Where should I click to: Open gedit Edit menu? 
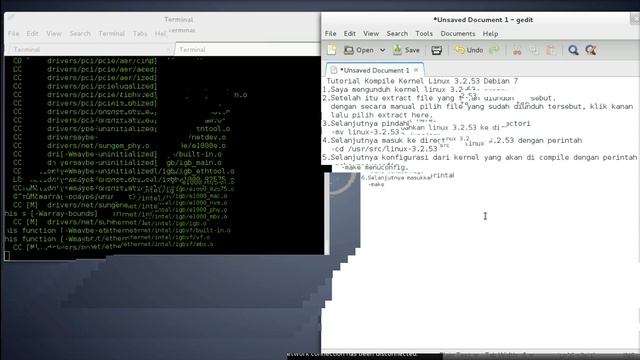349,33
